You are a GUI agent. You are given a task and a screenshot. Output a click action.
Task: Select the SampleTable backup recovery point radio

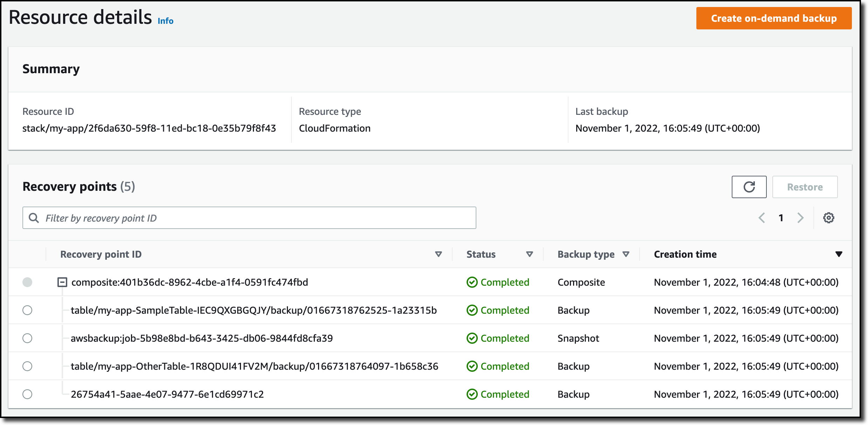coord(27,310)
